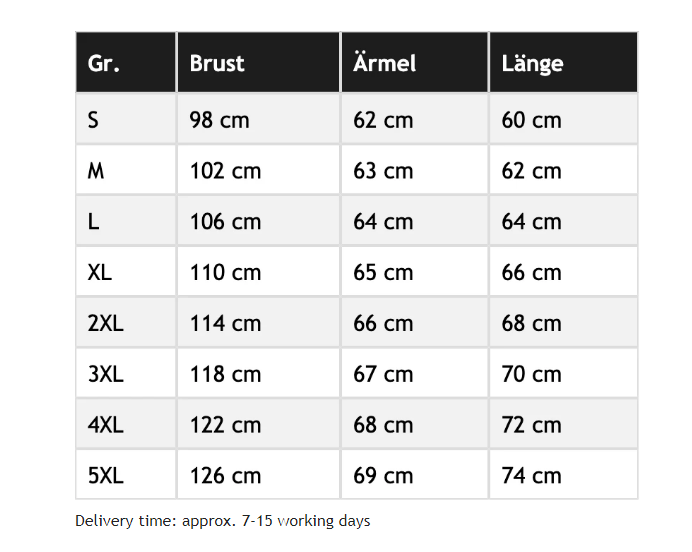This screenshot has width=692, height=552.
Task: Click the 70 cm length value
Action: pyautogui.click(x=531, y=374)
